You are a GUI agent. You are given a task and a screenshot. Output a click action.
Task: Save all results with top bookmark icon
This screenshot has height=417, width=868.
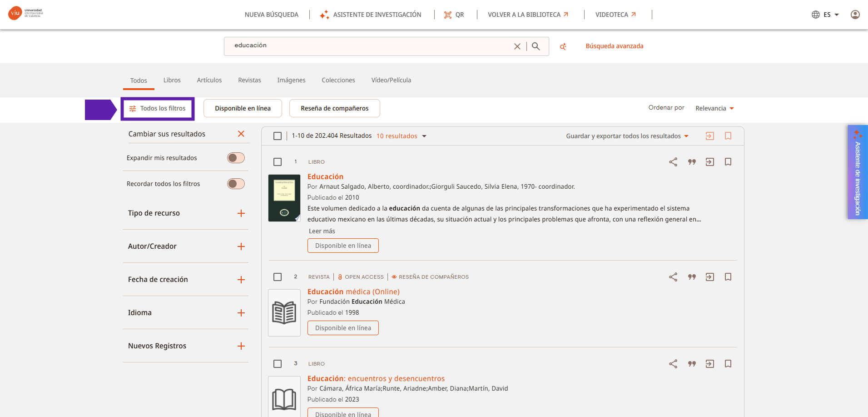(728, 136)
